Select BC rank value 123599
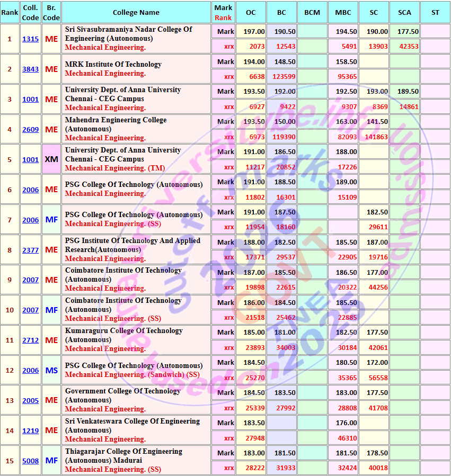 click(x=284, y=76)
